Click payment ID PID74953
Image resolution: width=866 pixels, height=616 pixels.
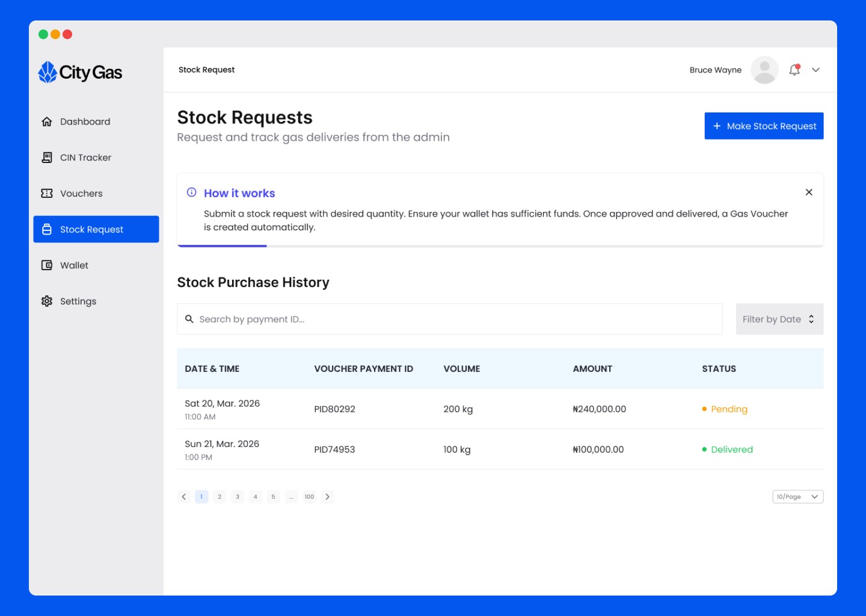coord(334,449)
